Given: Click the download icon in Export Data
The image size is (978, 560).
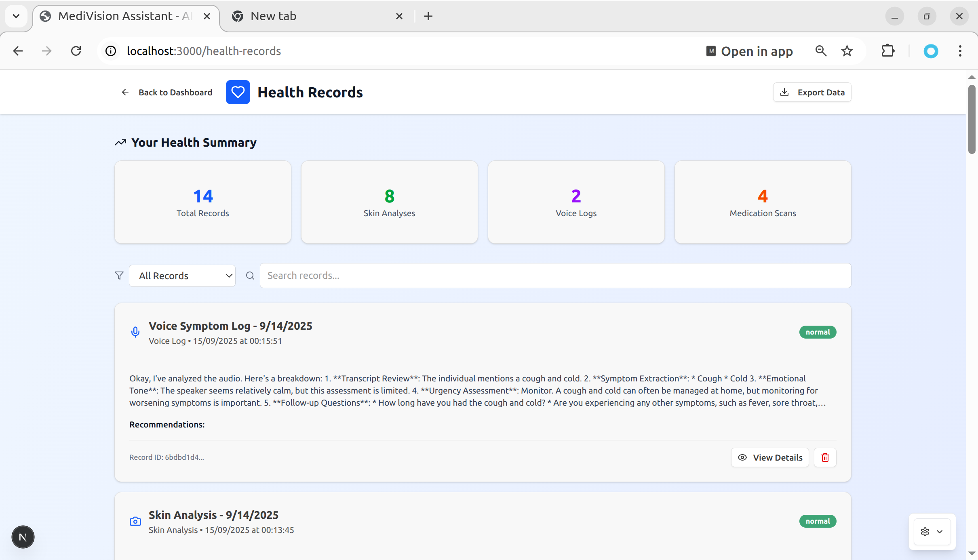Looking at the screenshot, I should pos(784,92).
